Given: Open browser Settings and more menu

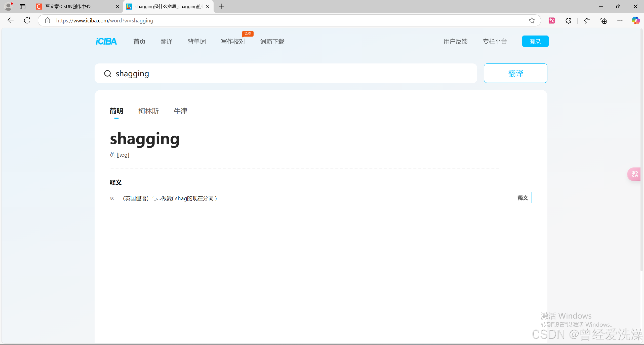Looking at the screenshot, I should point(620,21).
